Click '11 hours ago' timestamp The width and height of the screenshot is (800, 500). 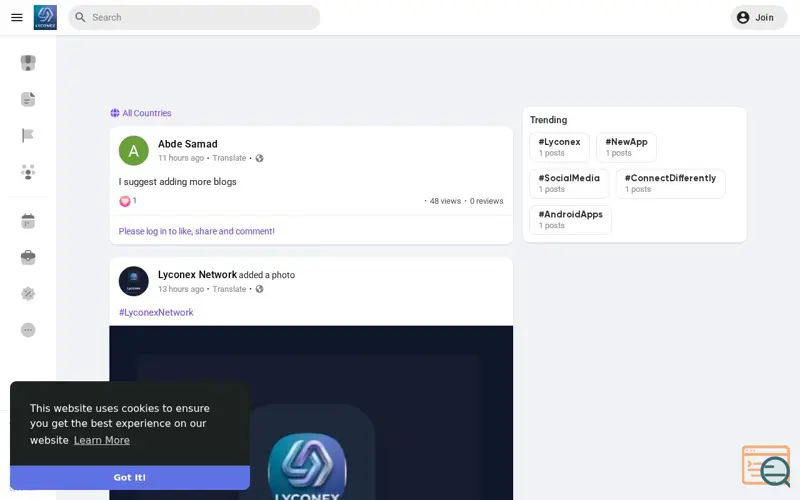click(x=181, y=158)
